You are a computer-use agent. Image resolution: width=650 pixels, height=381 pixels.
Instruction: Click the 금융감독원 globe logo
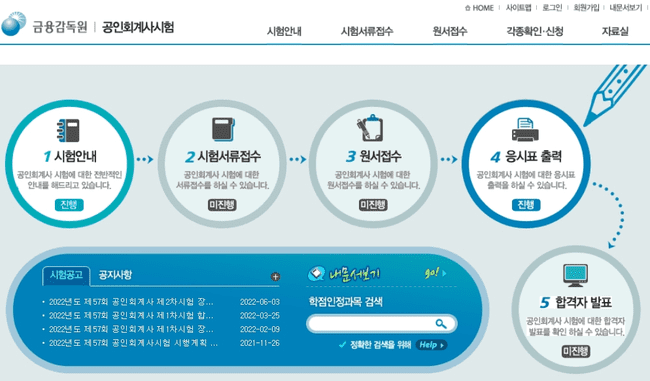pos(14,24)
